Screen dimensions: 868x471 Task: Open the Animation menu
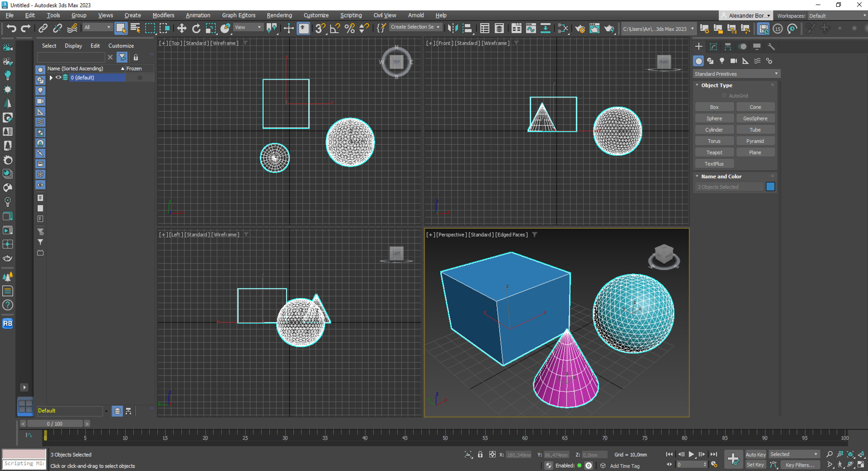tap(198, 15)
